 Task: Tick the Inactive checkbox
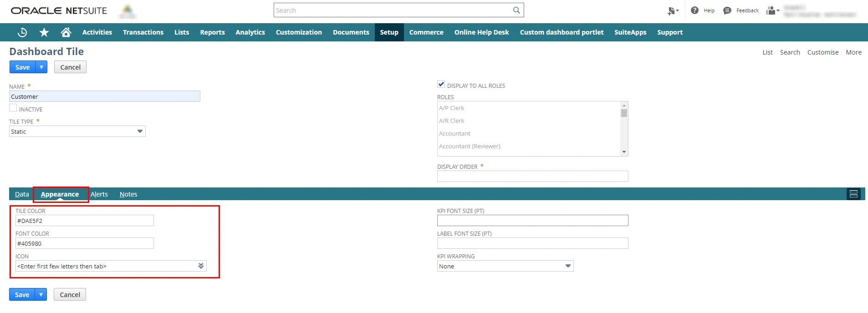pyautogui.click(x=13, y=108)
